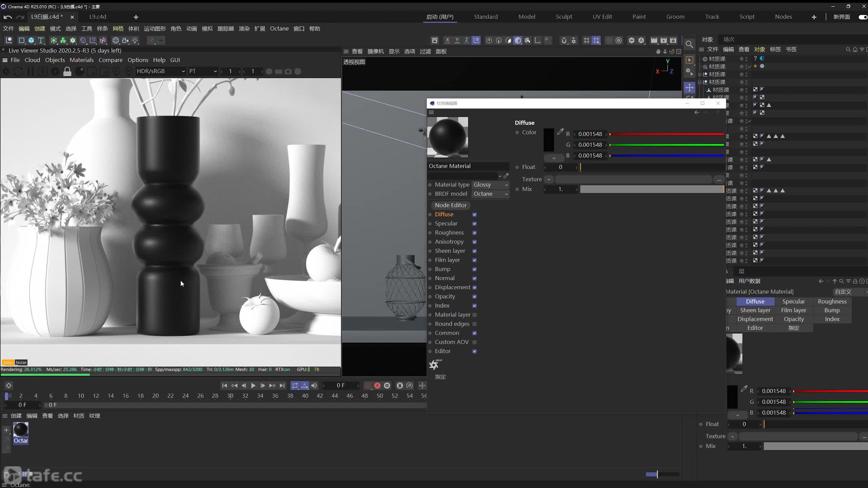Go to start of timeline
Viewport: 868px width, 488px height.
point(224,386)
